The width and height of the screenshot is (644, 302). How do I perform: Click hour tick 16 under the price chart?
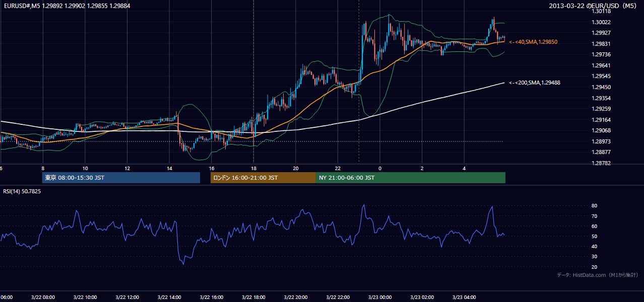(212, 168)
